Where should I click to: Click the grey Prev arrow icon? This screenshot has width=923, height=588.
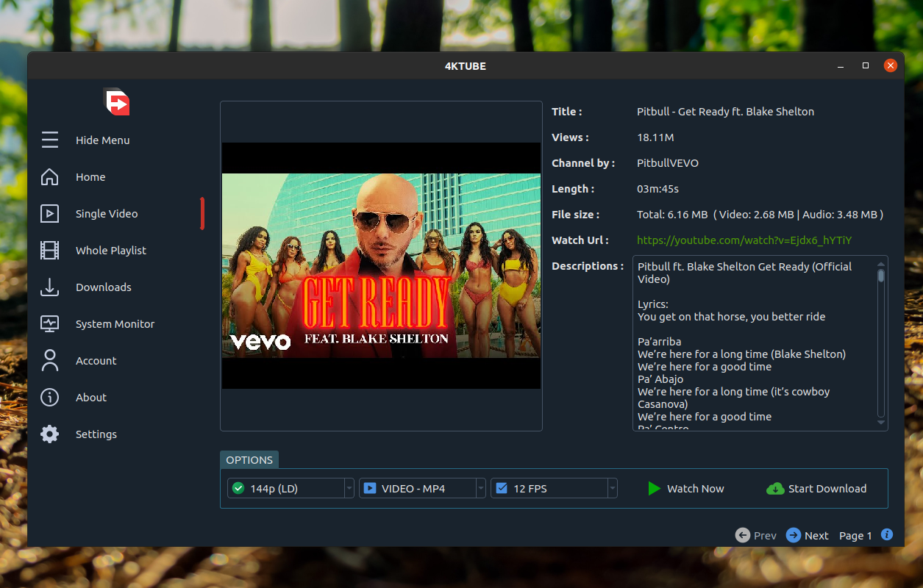pos(743,535)
